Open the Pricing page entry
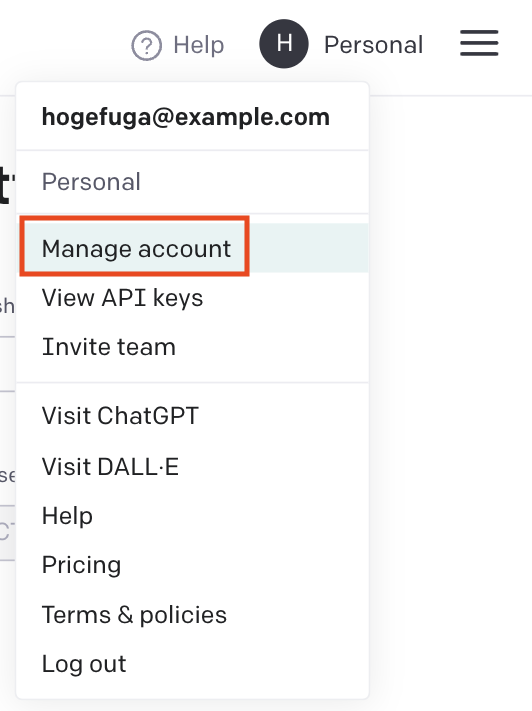 pos(192,565)
